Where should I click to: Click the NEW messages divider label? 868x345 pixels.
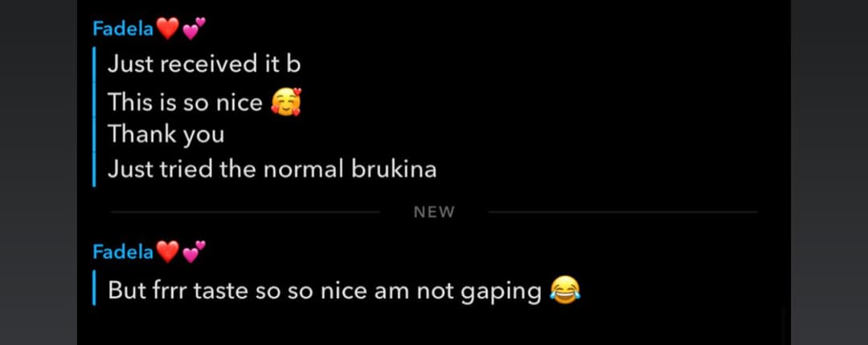(x=434, y=212)
